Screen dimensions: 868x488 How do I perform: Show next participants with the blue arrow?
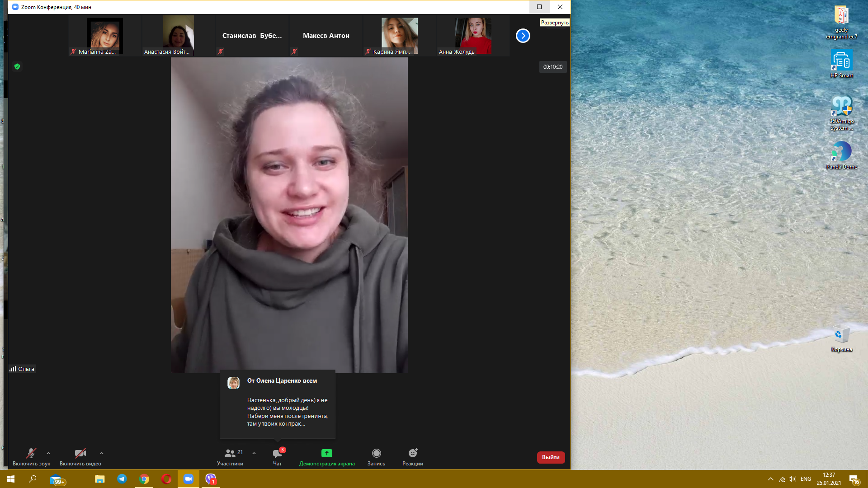(523, 36)
